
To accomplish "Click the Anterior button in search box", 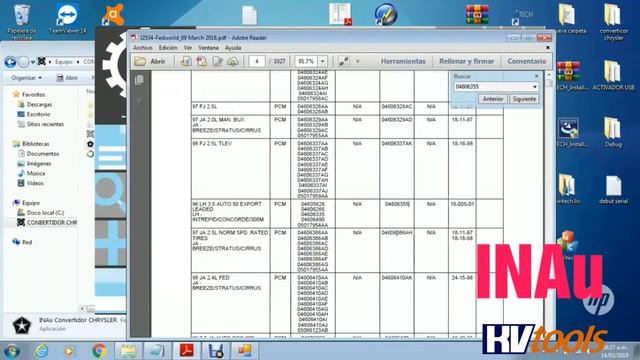I will click(493, 99).
